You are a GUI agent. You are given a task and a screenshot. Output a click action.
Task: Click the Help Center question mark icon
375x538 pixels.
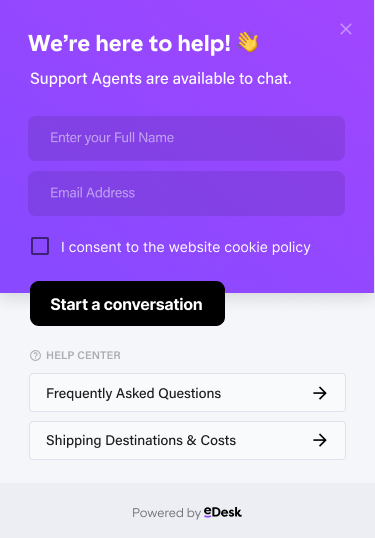[35, 355]
